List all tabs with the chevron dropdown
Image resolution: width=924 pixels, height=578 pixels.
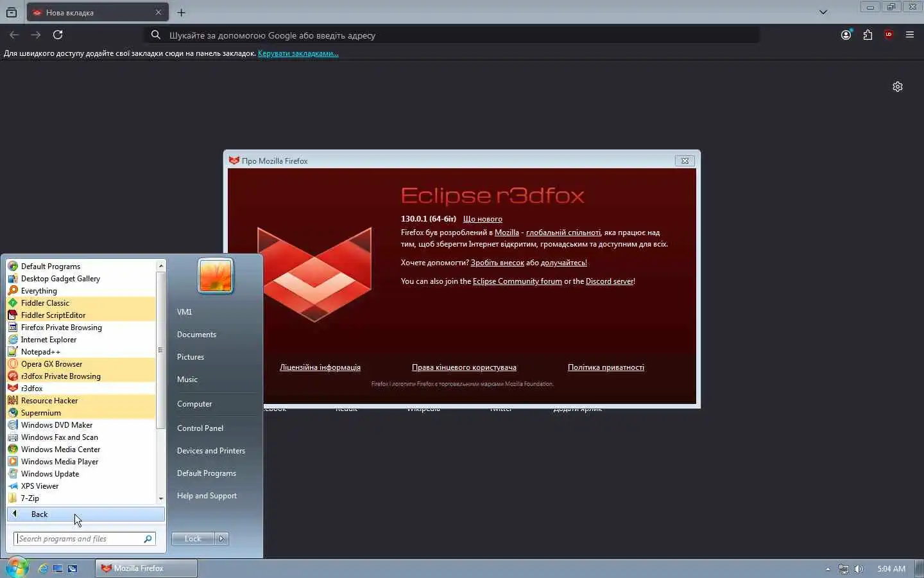pyautogui.click(x=823, y=12)
